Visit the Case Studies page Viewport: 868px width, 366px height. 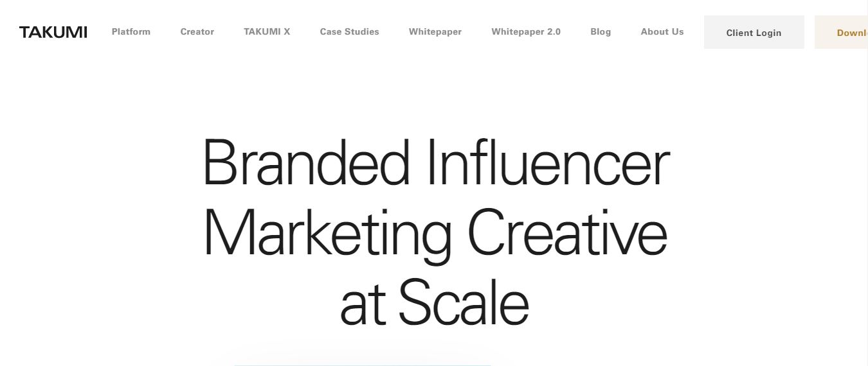[x=349, y=31]
